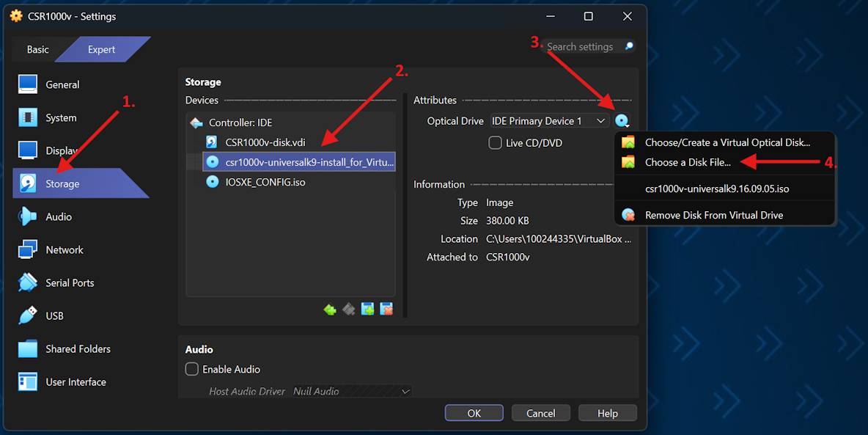Open the optical disk attributes menu icon

tap(622, 120)
